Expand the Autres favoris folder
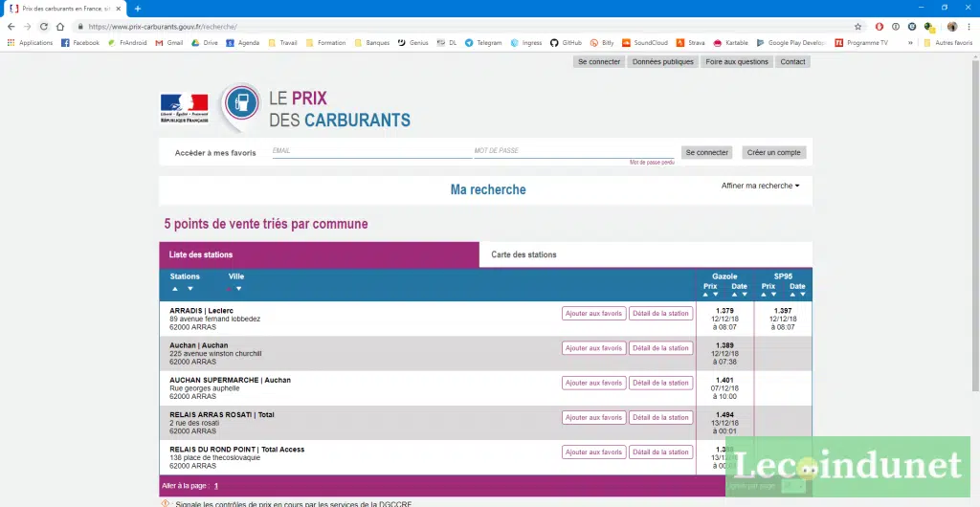 tap(948, 43)
